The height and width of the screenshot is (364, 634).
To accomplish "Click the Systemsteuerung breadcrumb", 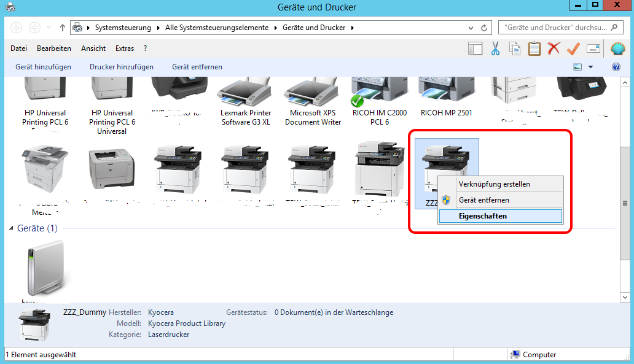I will coord(123,28).
